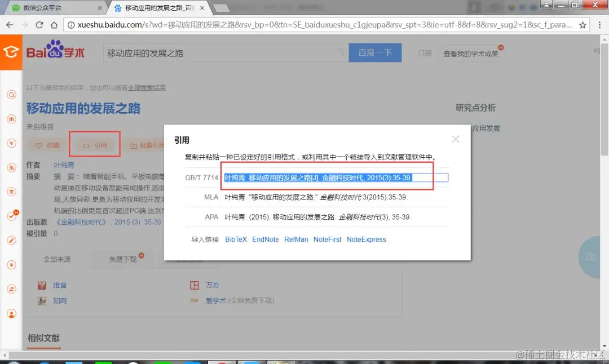This screenshot has height=364, width=609.
Task: Close the 引用 citation dialog
Action: pyautogui.click(x=456, y=139)
